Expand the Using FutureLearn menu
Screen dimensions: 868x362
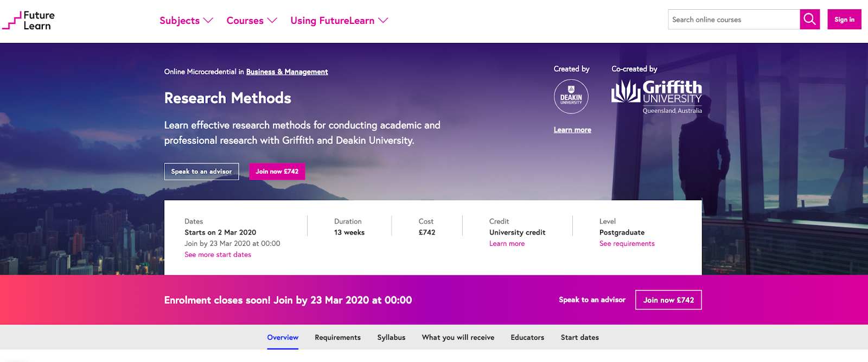(339, 21)
